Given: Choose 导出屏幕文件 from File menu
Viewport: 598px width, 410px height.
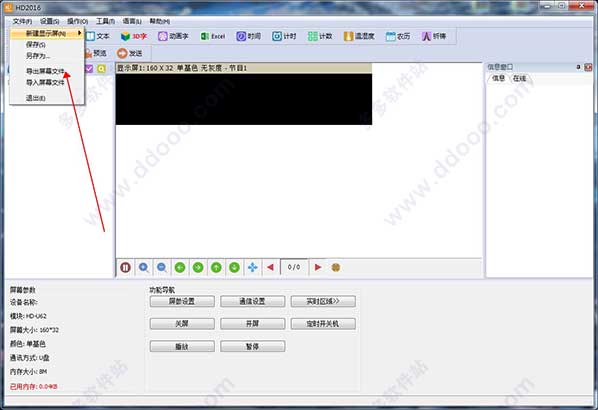Looking at the screenshot, I should (45, 71).
